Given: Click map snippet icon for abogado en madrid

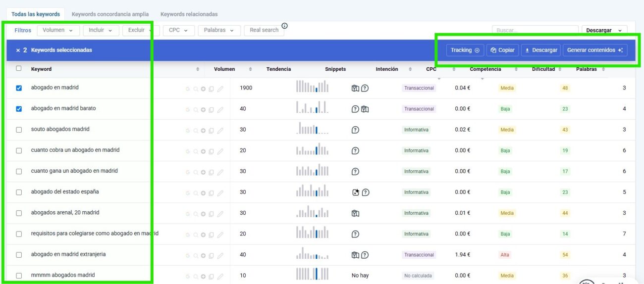Looking at the screenshot, I should (355, 88).
